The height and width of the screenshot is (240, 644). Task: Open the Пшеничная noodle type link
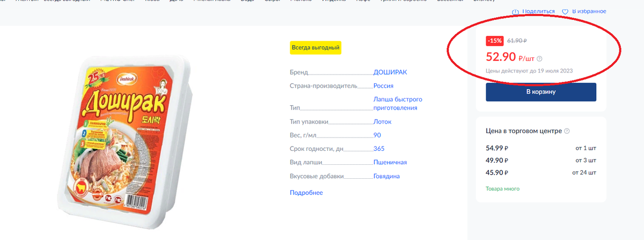click(390, 162)
